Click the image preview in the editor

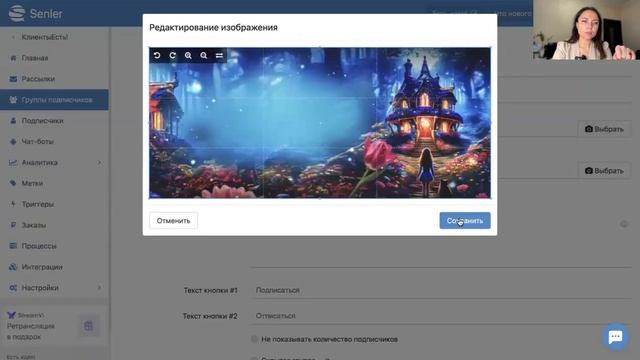click(320, 123)
